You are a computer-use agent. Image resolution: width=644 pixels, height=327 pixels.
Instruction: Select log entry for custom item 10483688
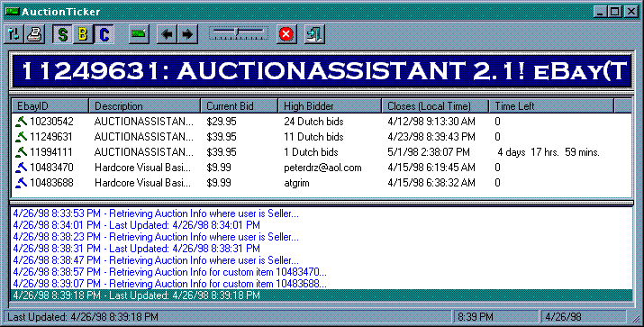[169, 284]
